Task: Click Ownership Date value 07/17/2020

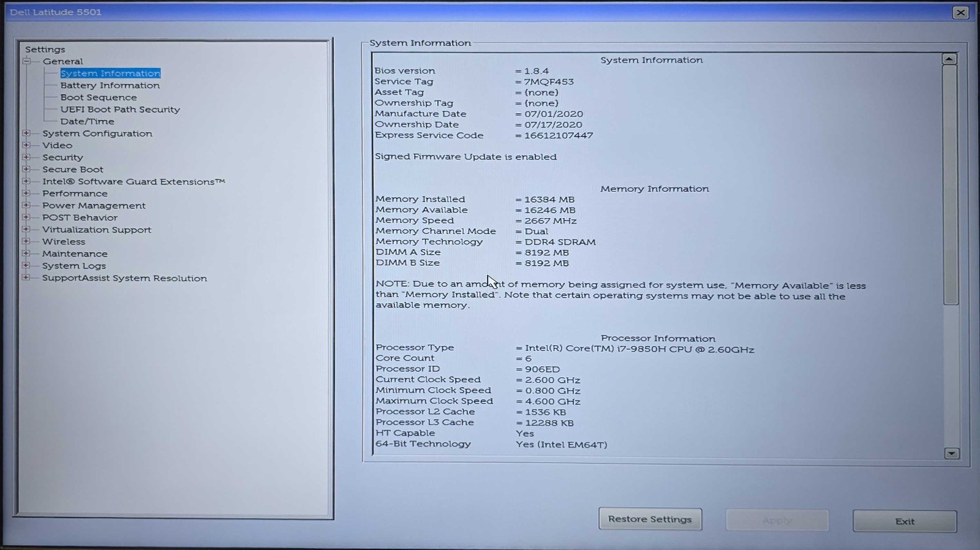Action: point(554,124)
